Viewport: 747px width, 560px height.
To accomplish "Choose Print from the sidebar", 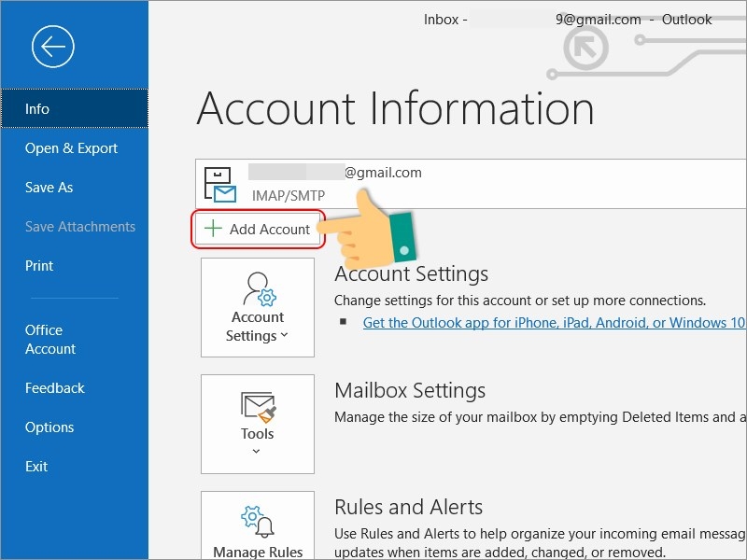I will point(39,265).
